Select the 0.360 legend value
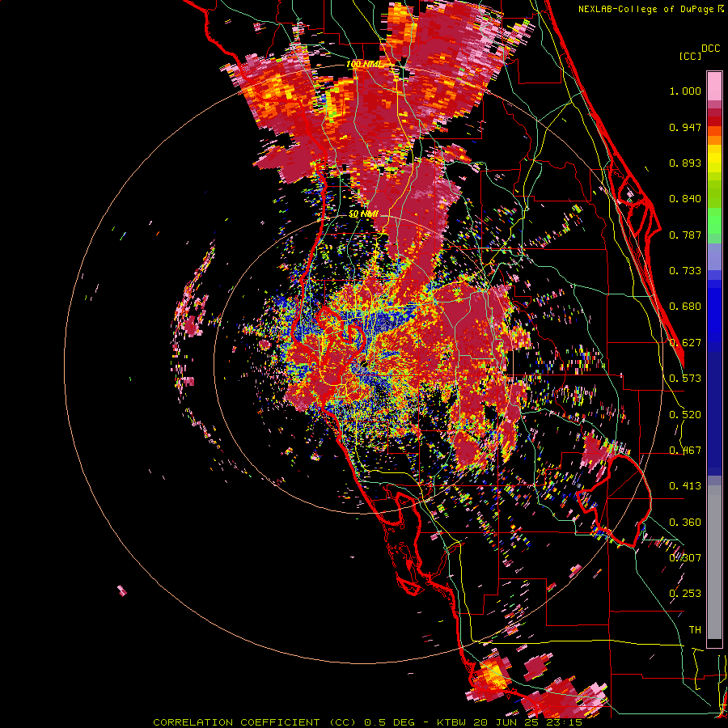 coord(685,523)
